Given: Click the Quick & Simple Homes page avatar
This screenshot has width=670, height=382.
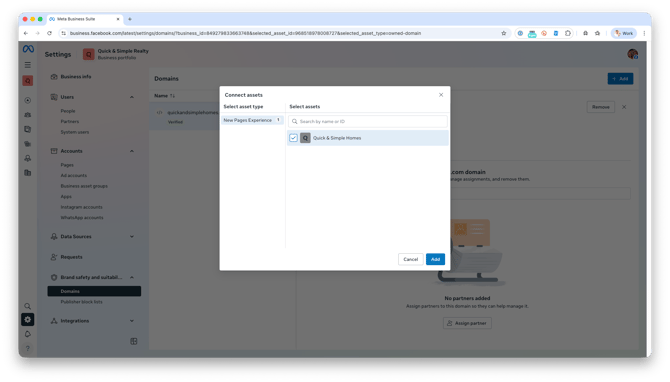Looking at the screenshot, I should (305, 138).
